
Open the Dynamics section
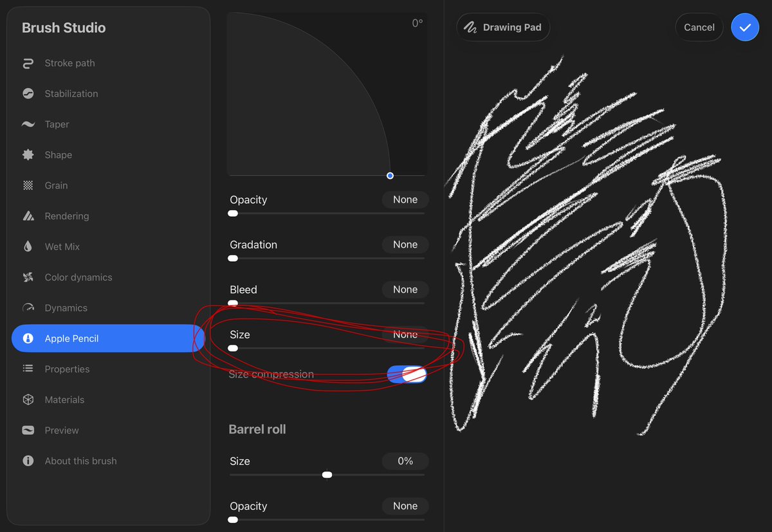[108, 308]
